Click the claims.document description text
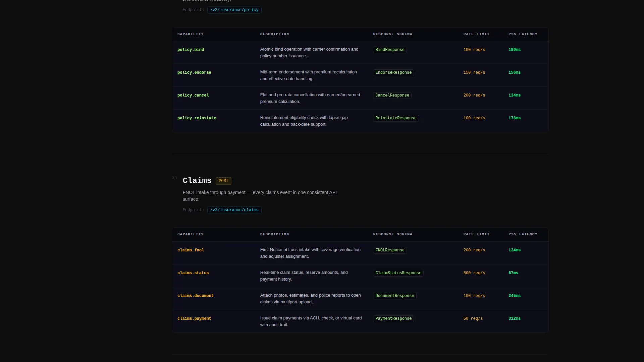 pos(311,299)
